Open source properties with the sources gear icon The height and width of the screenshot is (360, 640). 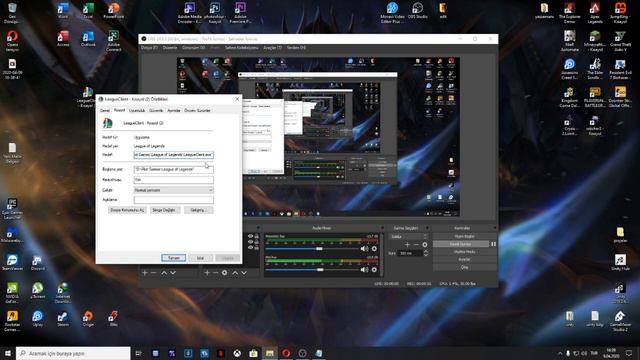pyautogui.click(x=224, y=273)
